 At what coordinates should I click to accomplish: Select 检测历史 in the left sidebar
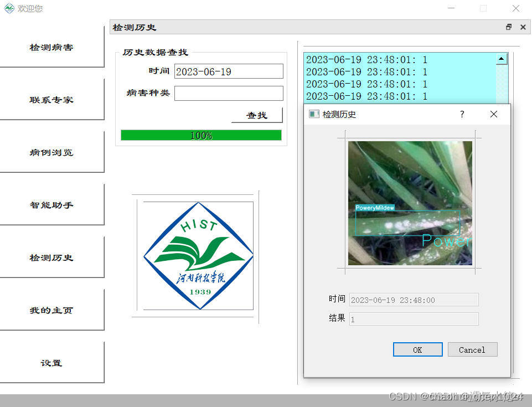click(51, 257)
